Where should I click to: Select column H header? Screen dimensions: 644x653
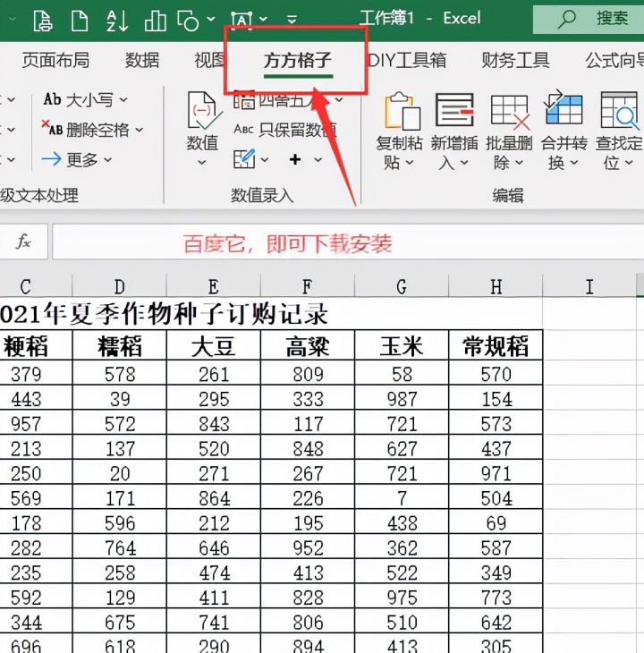496,286
